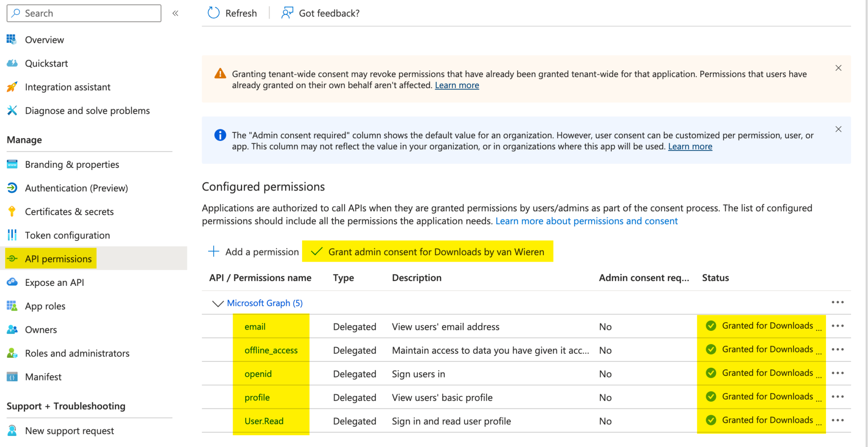Click the Roles and administrators icon
Image resolution: width=868 pixels, height=447 pixels.
pos(12,353)
